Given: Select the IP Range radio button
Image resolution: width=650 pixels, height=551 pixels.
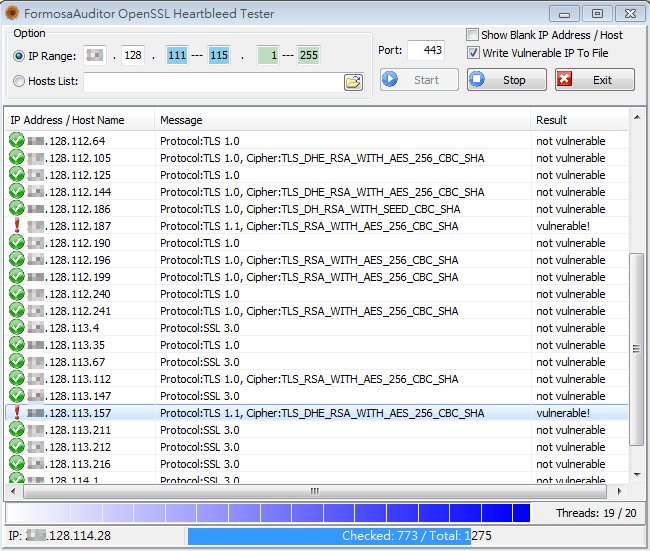Looking at the screenshot, I should pyautogui.click(x=19, y=56).
